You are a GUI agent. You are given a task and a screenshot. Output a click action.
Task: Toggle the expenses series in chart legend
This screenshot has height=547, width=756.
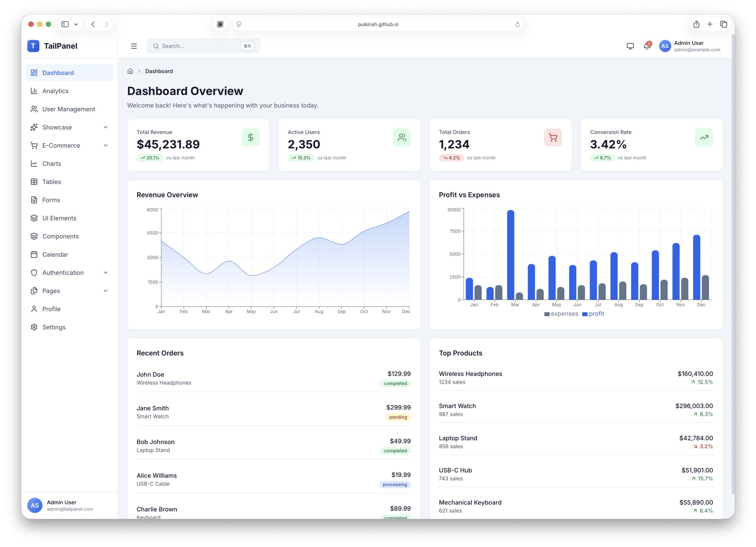coord(561,314)
